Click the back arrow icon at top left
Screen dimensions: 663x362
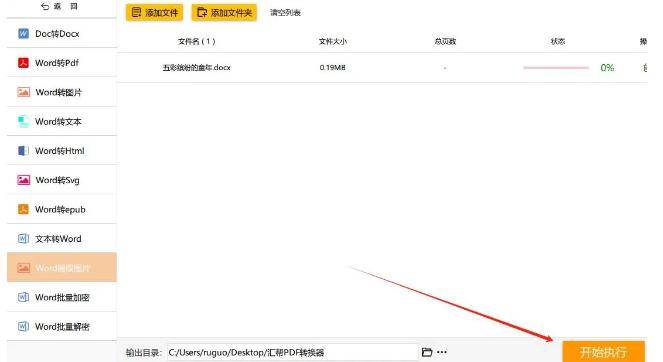pos(44,6)
